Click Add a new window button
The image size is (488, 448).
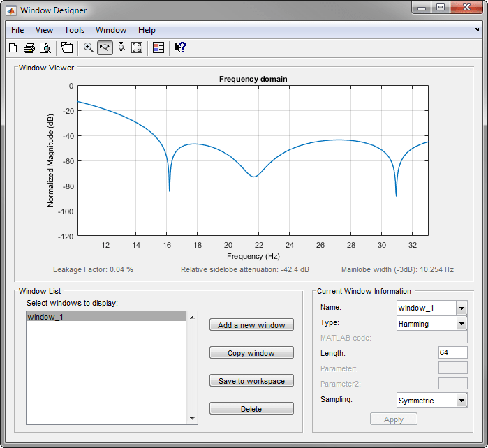tap(251, 324)
